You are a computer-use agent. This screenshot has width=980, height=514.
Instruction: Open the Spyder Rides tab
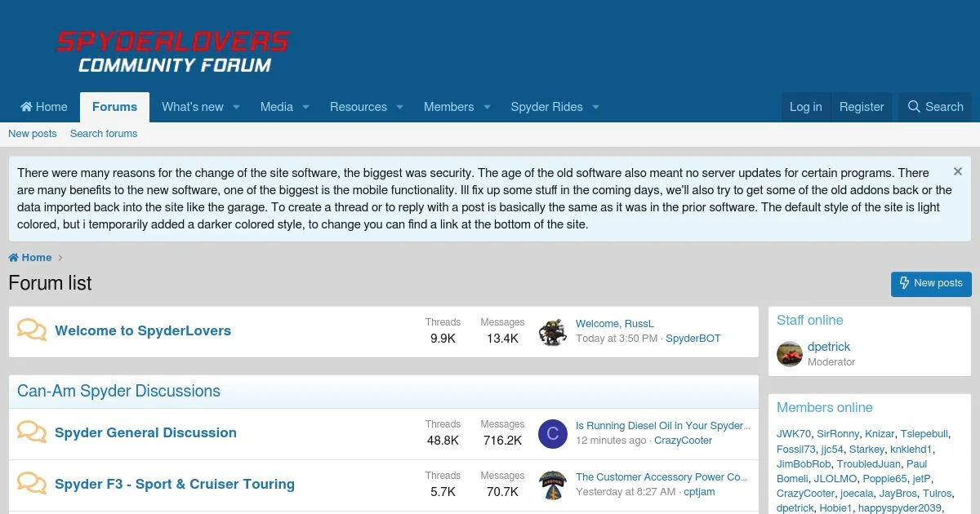tap(546, 107)
